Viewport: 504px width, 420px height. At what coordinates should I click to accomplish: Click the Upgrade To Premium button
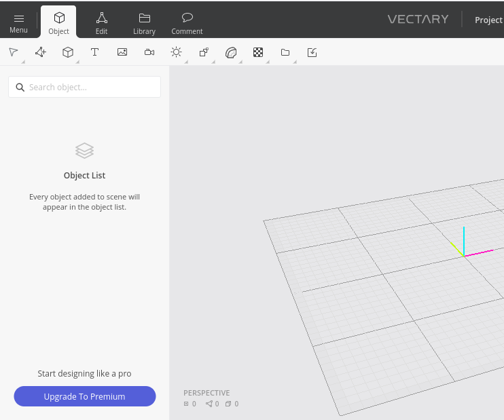click(x=85, y=396)
